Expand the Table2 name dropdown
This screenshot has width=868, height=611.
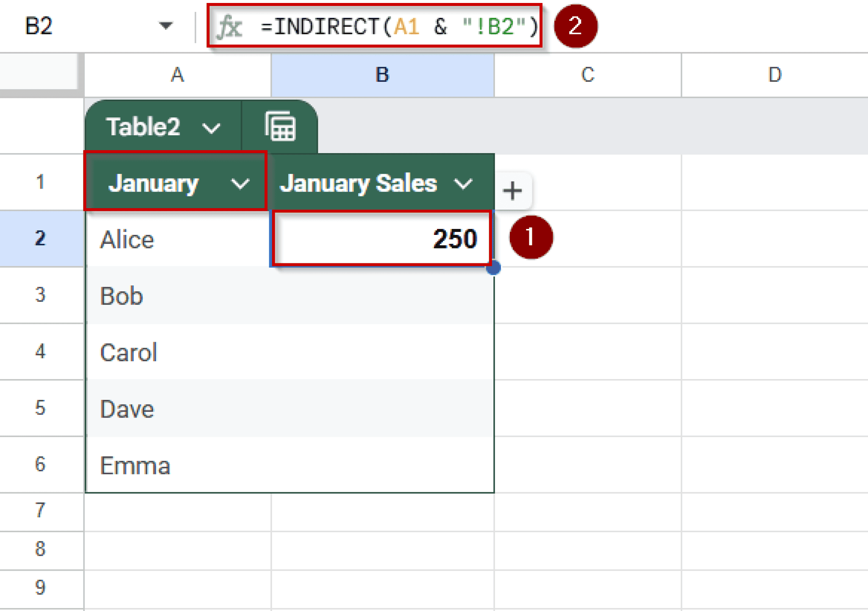(211, 128)
